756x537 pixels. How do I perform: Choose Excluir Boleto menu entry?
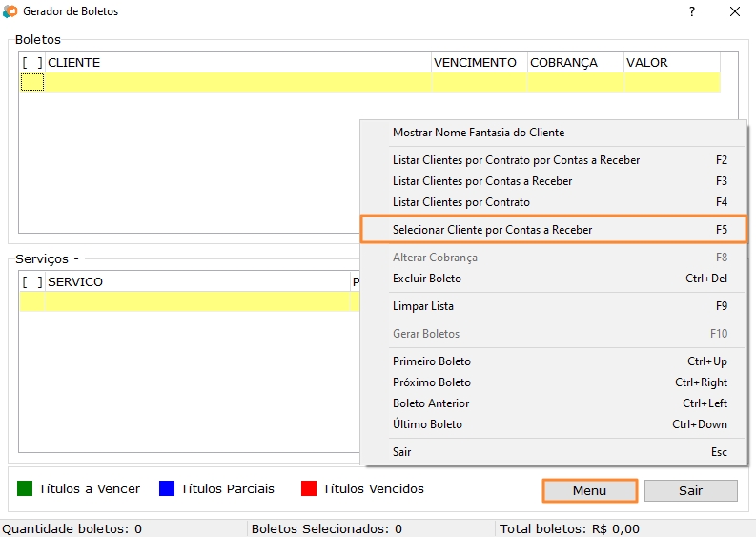coord(554,279)
